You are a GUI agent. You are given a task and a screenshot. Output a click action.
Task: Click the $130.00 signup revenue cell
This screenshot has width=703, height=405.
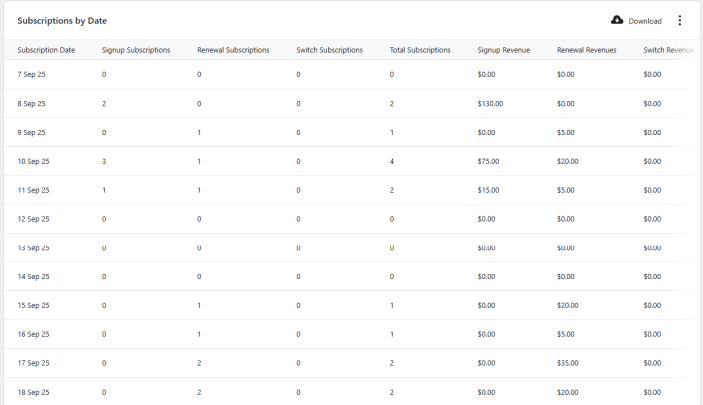(x=491, y=103)
